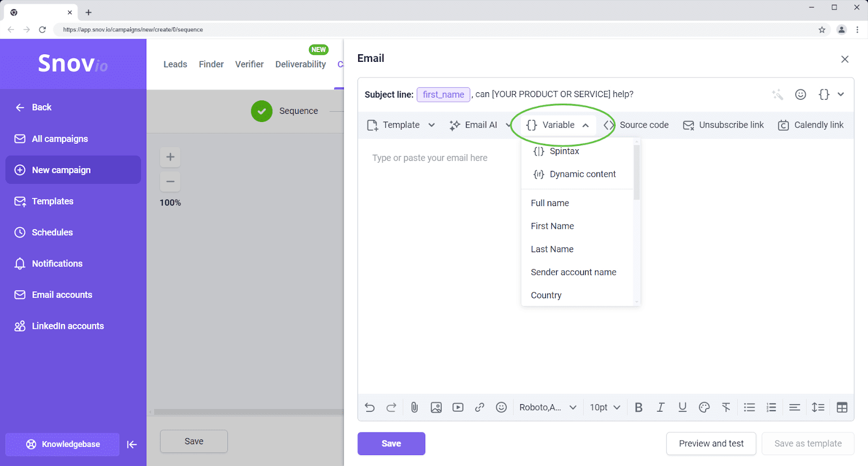Choose Dynamic content from the menu

[x=582, y=174]
